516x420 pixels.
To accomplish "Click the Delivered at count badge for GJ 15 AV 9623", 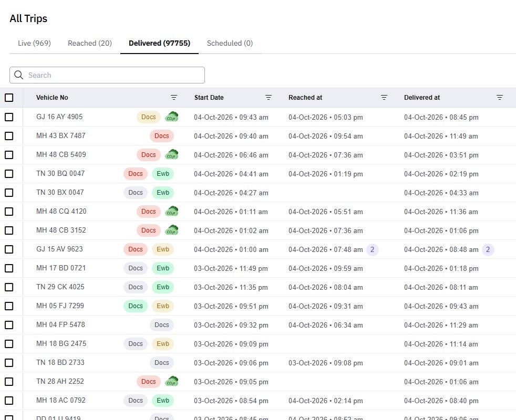I will click(x=488, y=249).
